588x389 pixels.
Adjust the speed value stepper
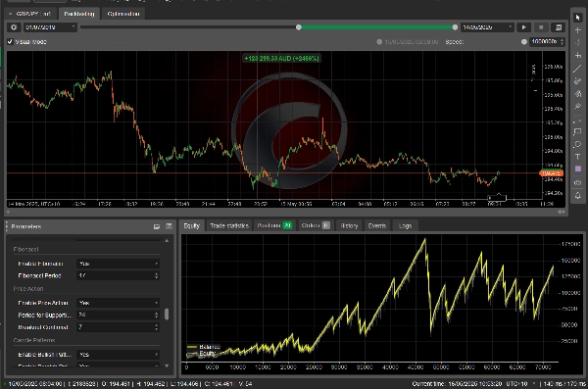tap(562, 41)
